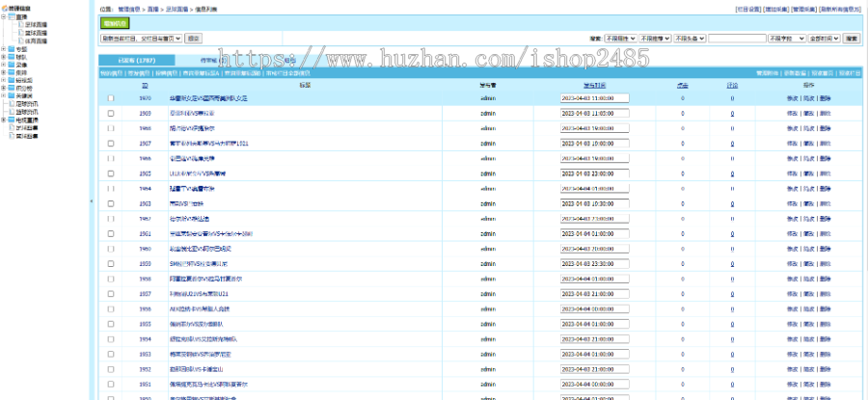This screenshot has width=868, height=400.
Task: Sort by the 点击 column header
Action: 683,85
